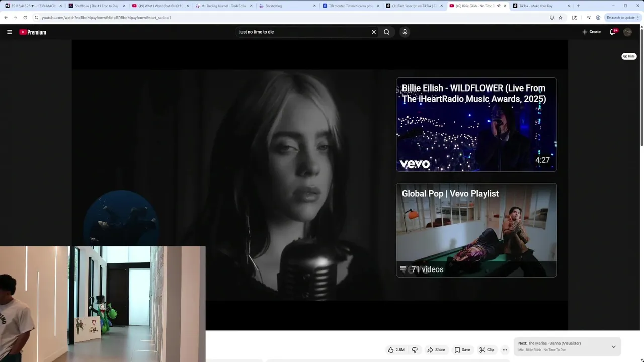Open the Create menu

(591, 32)
